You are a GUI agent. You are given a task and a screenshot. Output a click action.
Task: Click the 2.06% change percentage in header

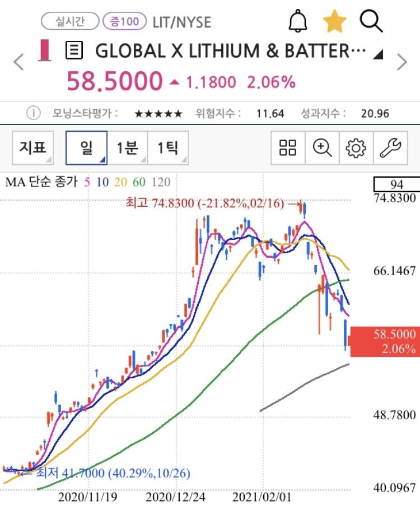(271, 82)
